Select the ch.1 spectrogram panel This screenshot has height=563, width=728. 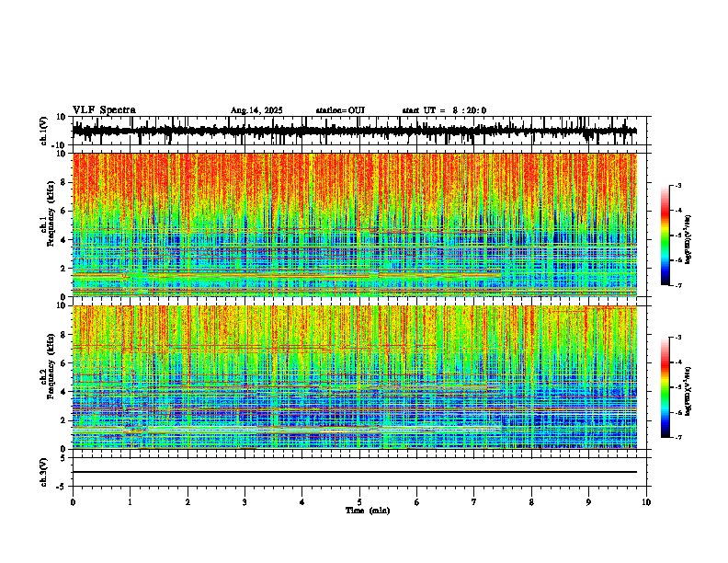[355, 224]
